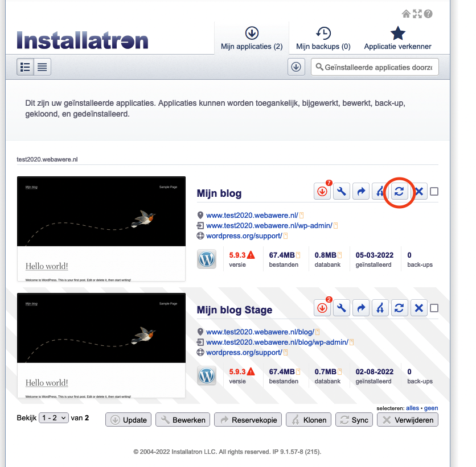Open Applicatie verkenner tab
476x467 pixels.
tap(397, 38)
